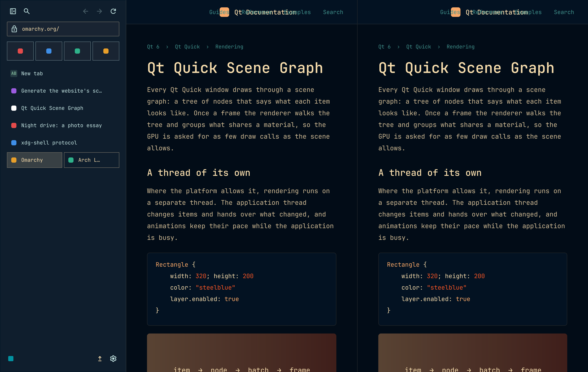The width and height of the screenshot is (588, 372).
Task: Switch to the xdg-shell protocol tab
Action: [63, 143]
